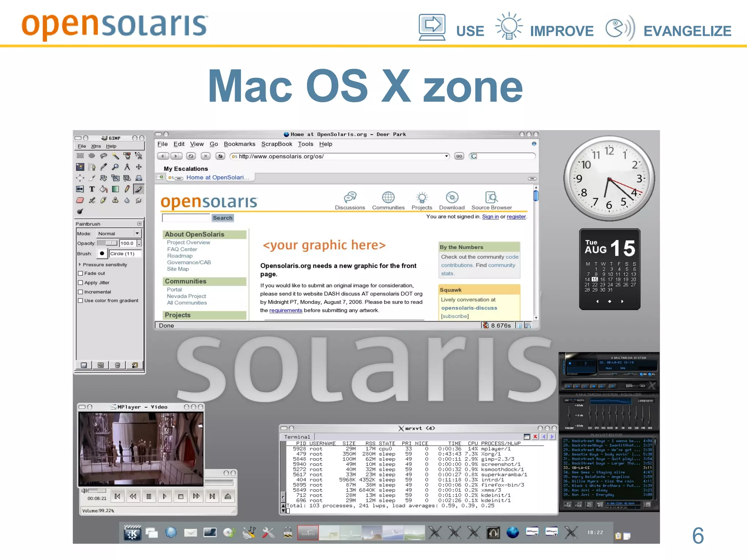Select the Flip tool in GIMP

[80, 189]
